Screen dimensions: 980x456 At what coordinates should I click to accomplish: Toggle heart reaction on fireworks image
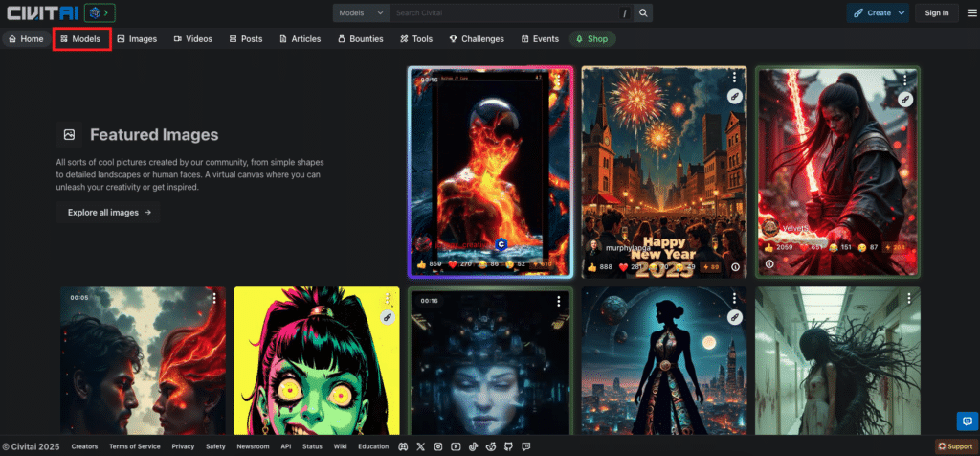(x=622, y=267)
